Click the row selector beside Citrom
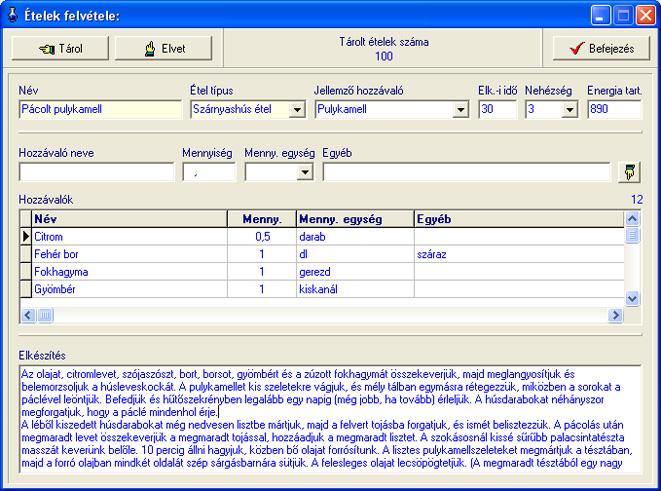661x491 pixels. click(x=26, y=237)
